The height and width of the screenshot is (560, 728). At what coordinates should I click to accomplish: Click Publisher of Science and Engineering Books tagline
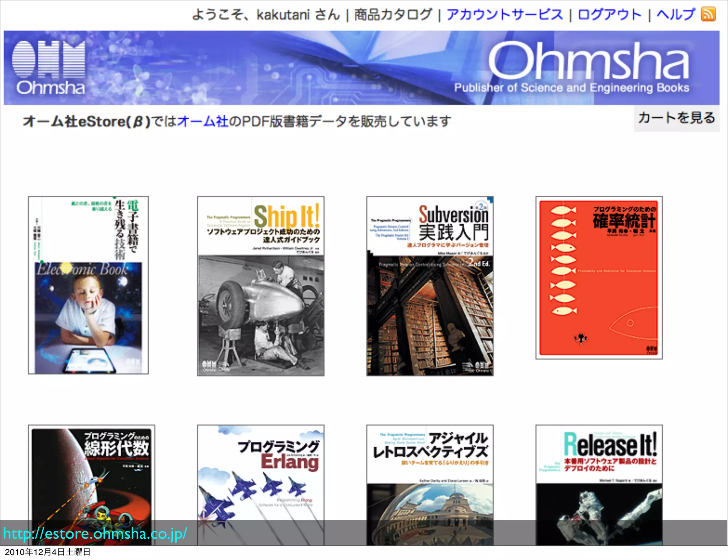pos(572,88)
